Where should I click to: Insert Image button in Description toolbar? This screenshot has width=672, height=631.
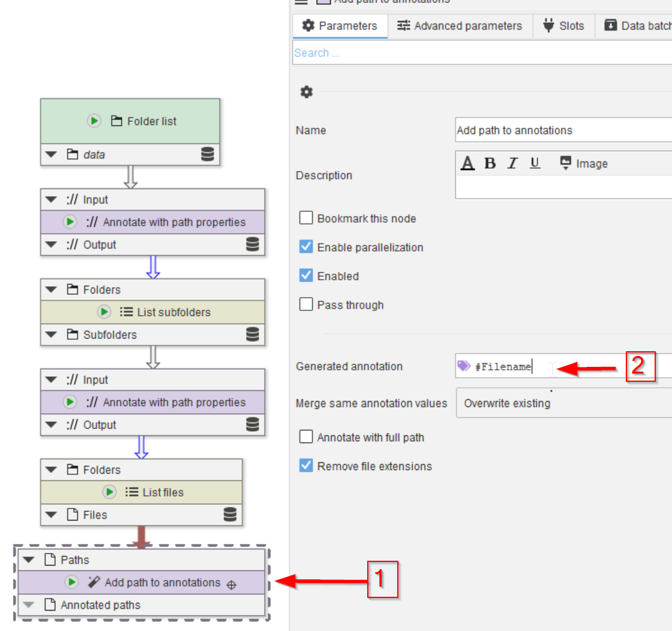tap(583, 163)
